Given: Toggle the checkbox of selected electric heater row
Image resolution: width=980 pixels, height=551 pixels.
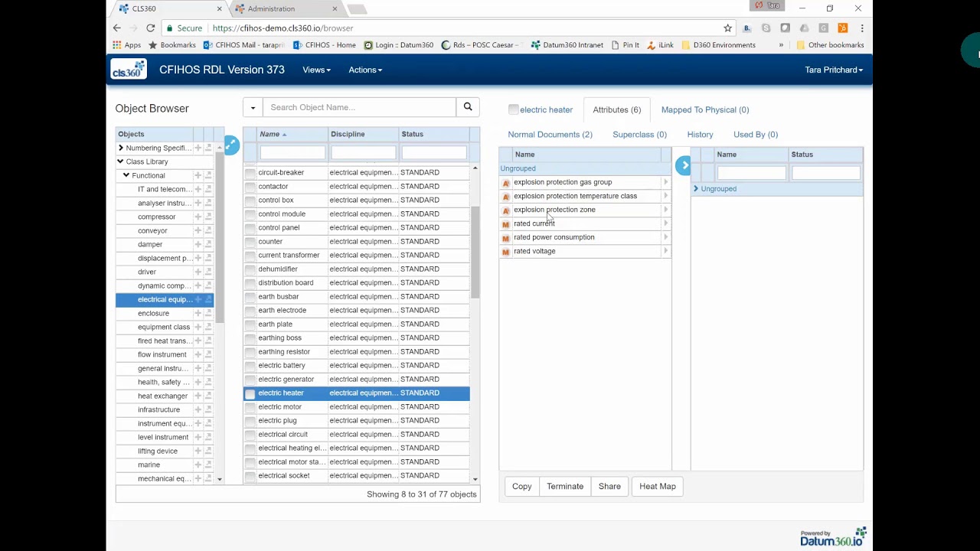Looking at the screenshot, I should click(250, 393).
